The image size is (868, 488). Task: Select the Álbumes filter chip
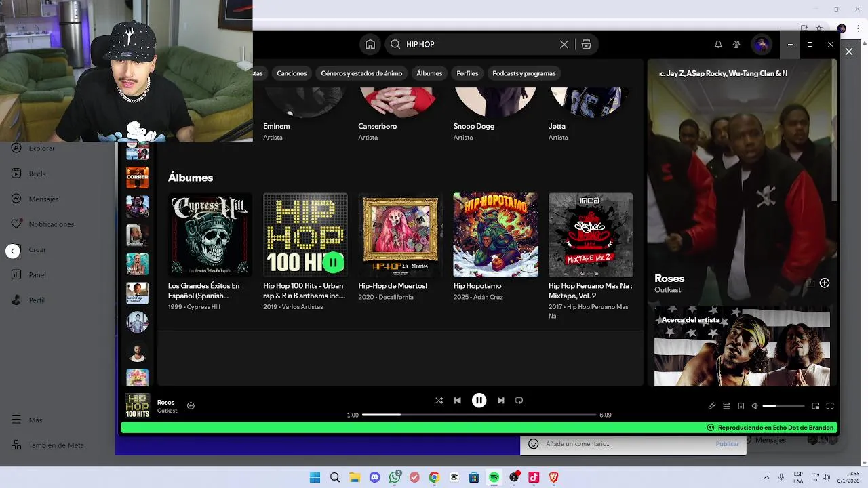tap(429, 73)
